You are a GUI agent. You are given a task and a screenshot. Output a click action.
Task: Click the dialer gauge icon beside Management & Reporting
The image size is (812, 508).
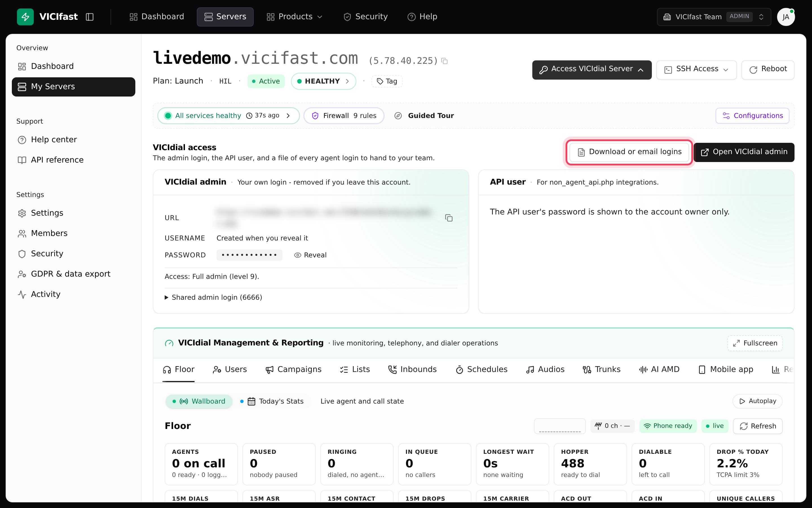(169, 343)
